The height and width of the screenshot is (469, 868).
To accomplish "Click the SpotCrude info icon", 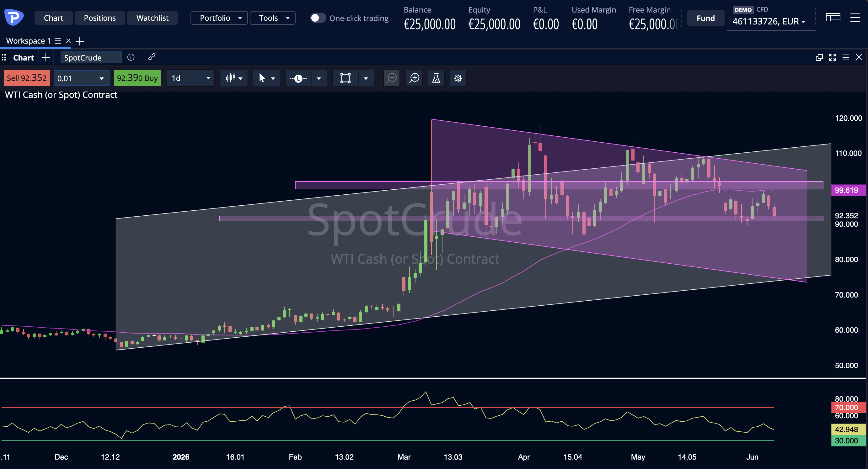I will (x=131, y=57).
